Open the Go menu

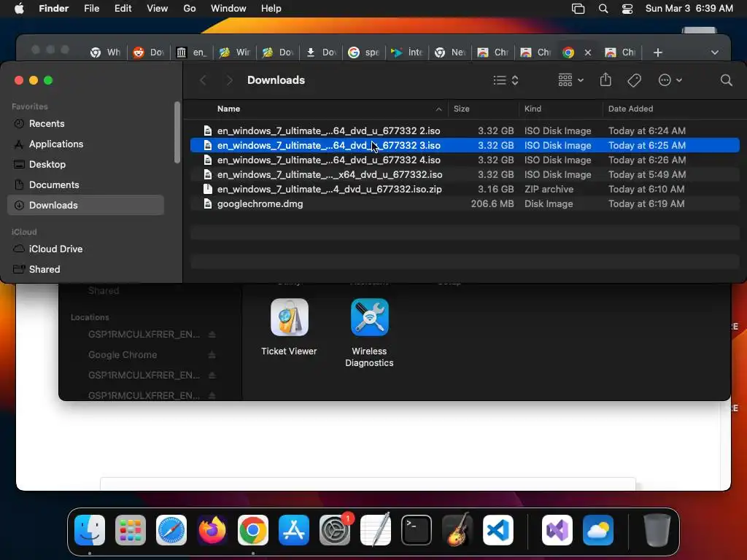(x=190, y=9)
